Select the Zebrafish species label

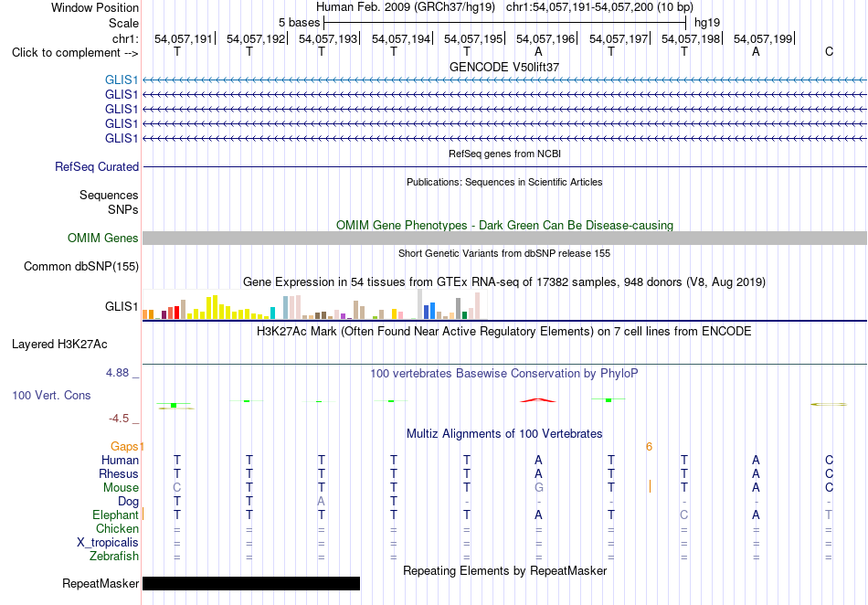(114, 556)
